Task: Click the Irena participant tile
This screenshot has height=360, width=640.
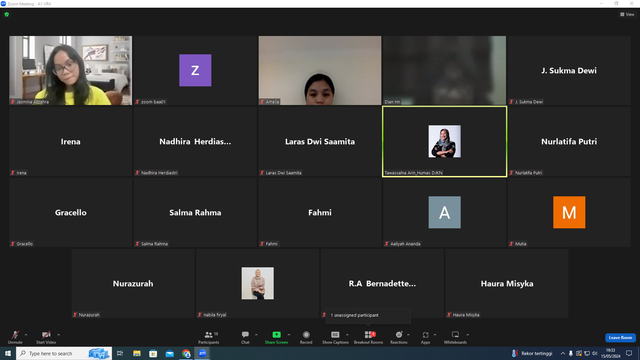Action: pos(71,141)
